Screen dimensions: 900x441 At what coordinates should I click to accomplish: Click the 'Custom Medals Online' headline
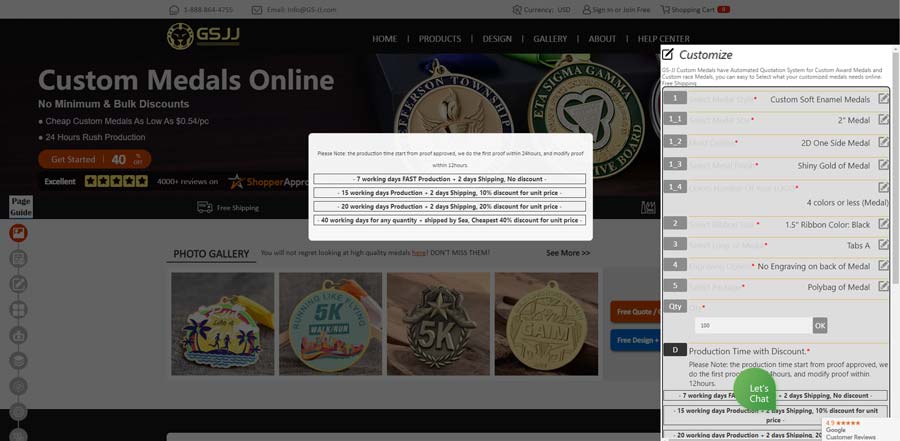pos(186,80)
